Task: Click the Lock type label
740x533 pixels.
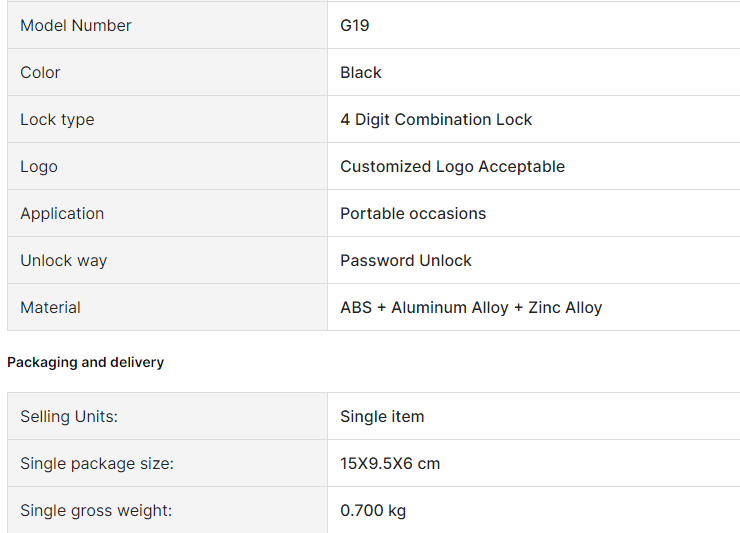Action: 57,119
